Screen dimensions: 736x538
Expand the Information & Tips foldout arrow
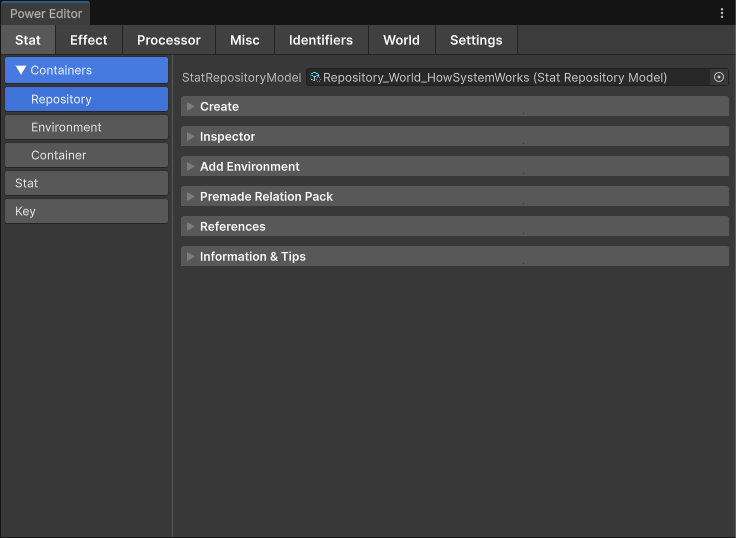[x=191, y=257]
